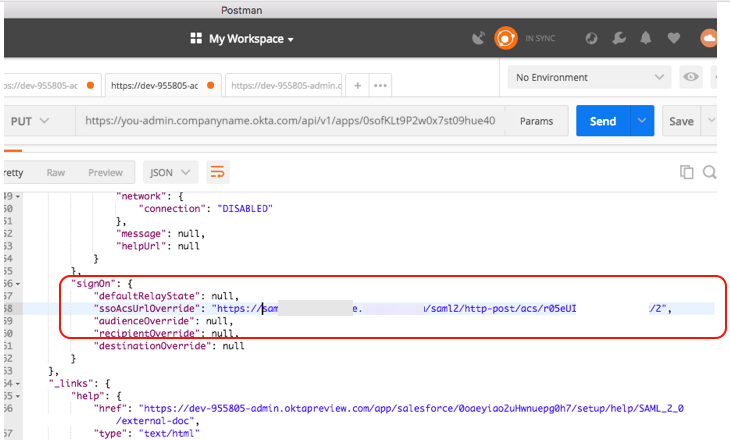Add a new request tab
Image resolution: width=730 pixels, height=440 pixels.
(x=358, y=85)
